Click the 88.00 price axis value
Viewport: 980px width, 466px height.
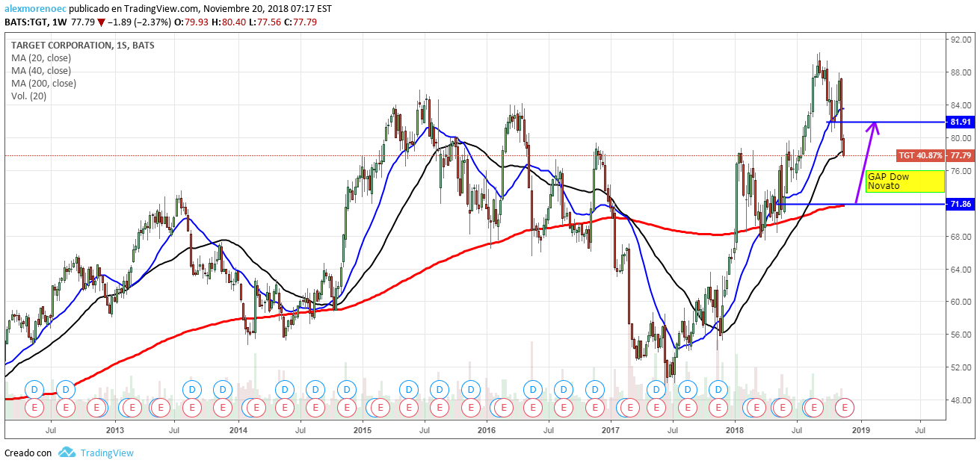tap(960, 72)
